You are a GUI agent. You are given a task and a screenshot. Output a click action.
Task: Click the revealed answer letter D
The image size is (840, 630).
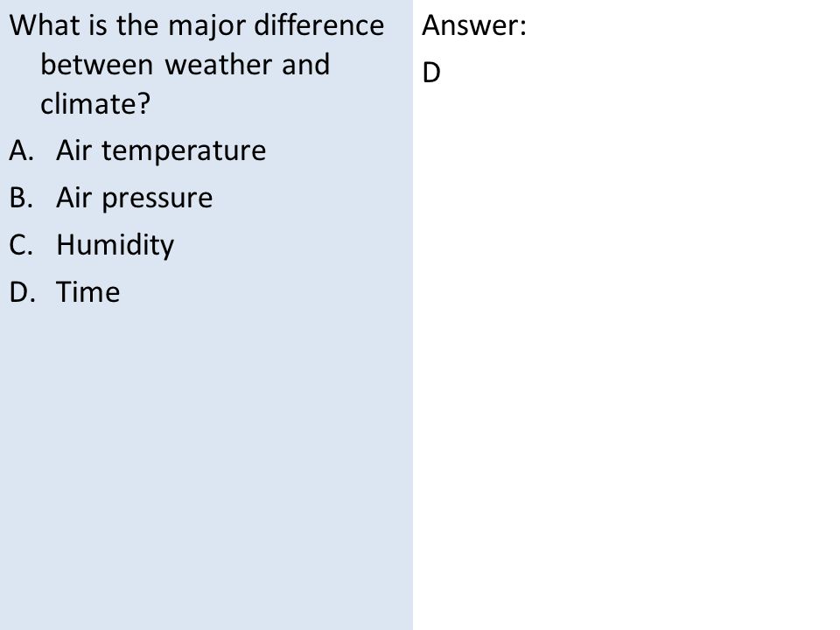(431, 73)
